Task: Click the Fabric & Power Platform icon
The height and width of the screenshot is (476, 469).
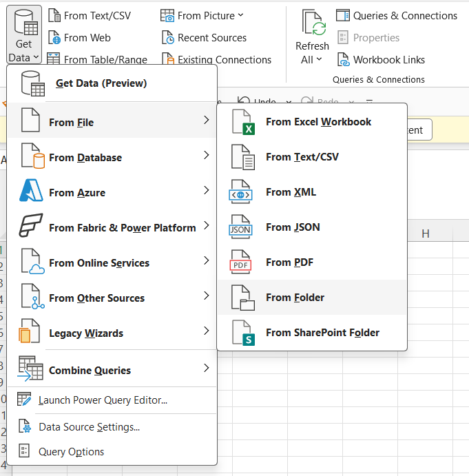Action: click(x=31, y=225)
